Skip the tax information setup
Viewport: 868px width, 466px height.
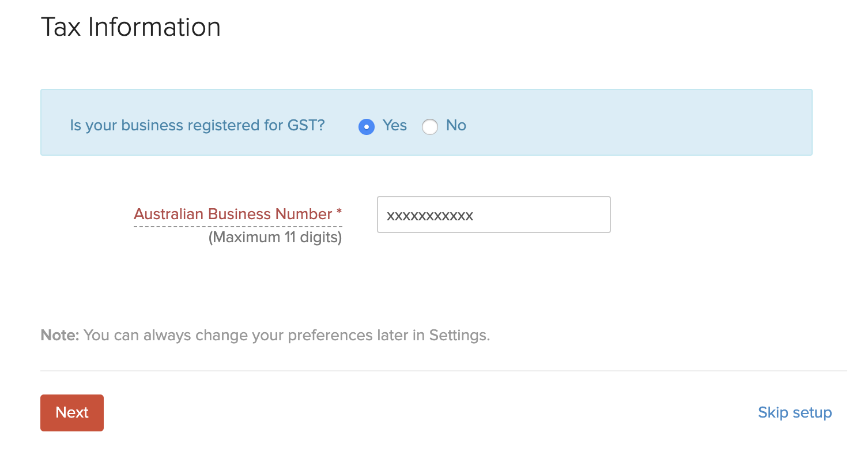click(x=795, y=412)
